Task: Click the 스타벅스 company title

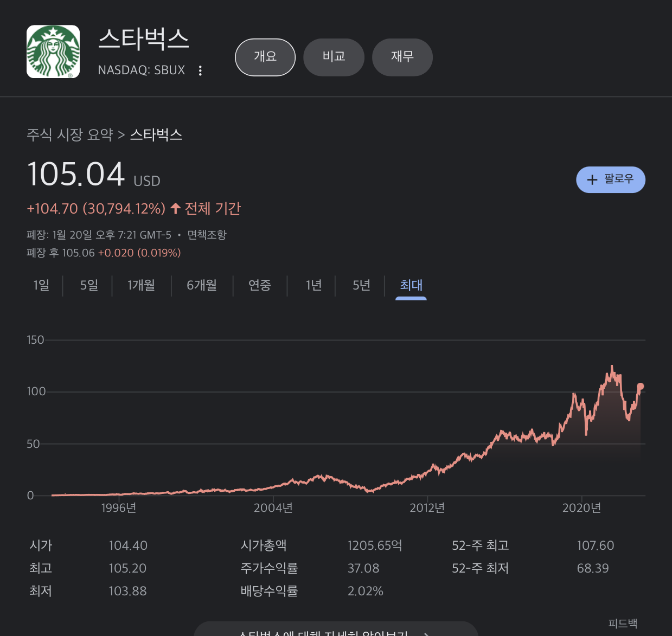Action: pos(144,40)
